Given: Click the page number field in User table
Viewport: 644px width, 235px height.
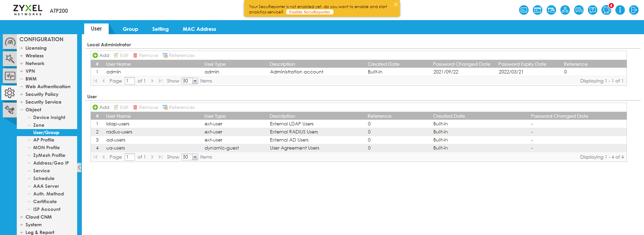Looking at the screenshot, I should [129, 157].
